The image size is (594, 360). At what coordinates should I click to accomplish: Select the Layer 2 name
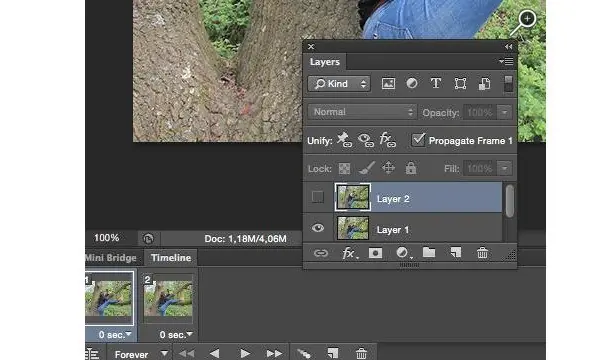pyautogui.click(x=393, y=199)
